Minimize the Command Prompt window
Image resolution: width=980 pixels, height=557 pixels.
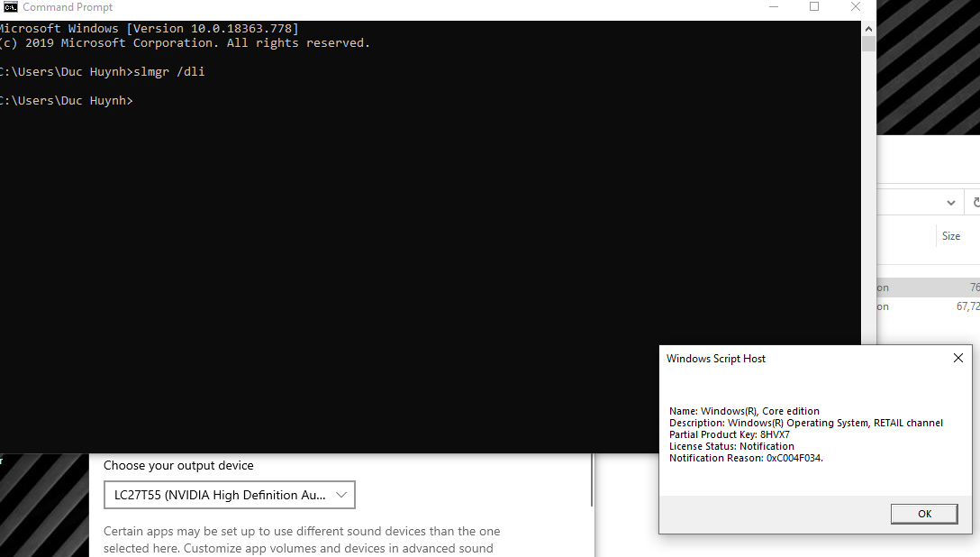coord(773,7)
